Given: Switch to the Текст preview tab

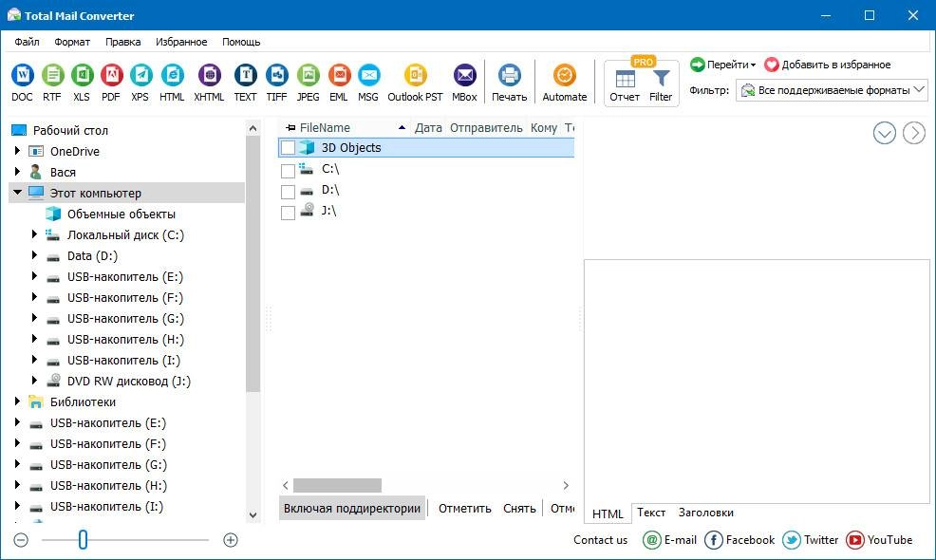Looking at the screenshot, I should 650,513.
